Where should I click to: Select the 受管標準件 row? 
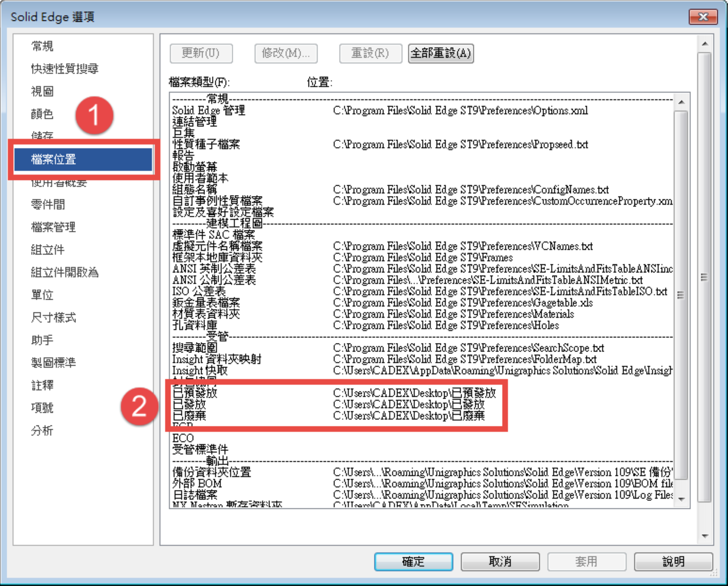(422, 449)
